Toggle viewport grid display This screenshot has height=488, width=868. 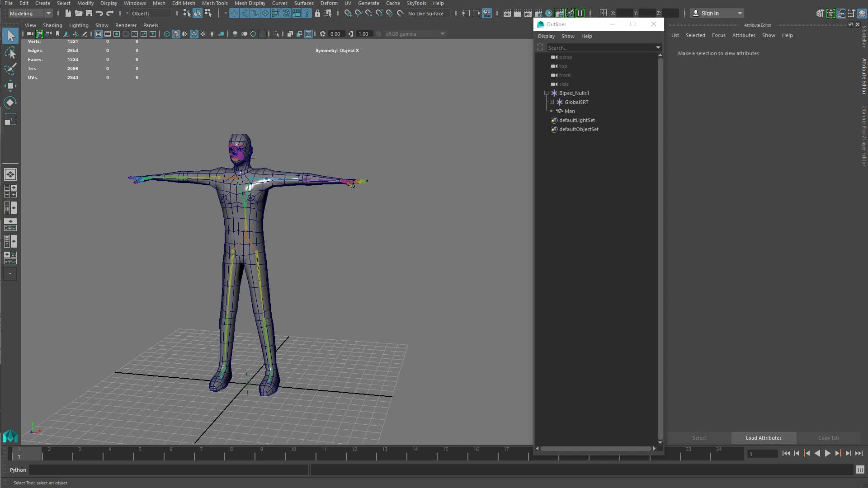(x=98, y=34)
